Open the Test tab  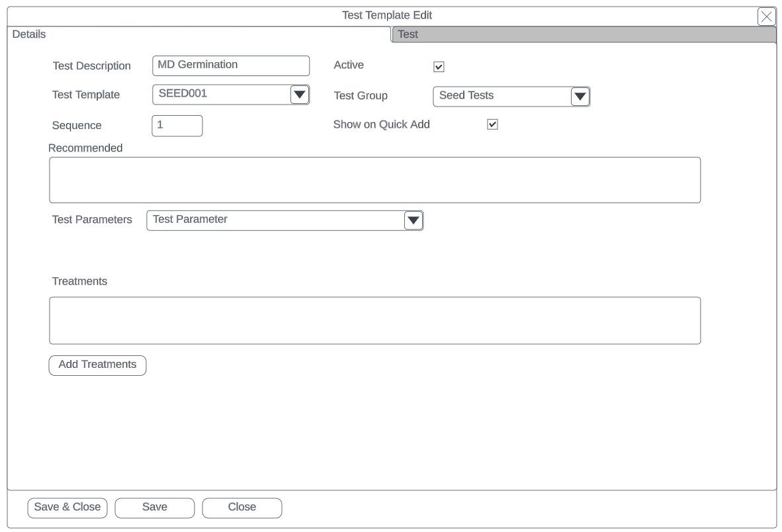coord(584,34)
